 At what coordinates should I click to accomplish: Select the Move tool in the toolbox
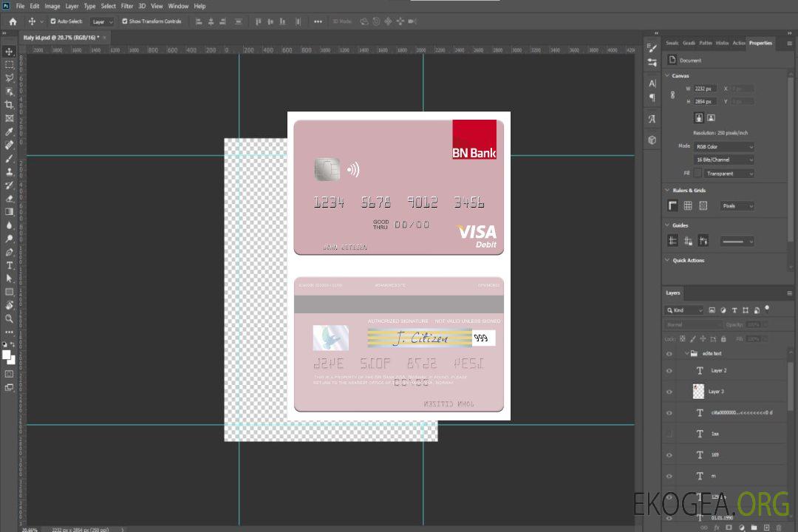[x=9, y=52]
